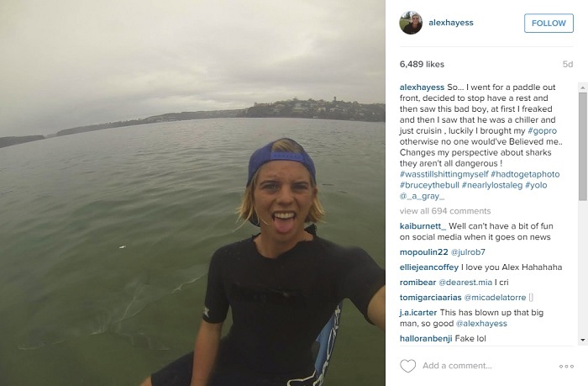Click the alexhayess profile avatar
The width and height of the screenshot is (588, 386).
click(411, 23)
